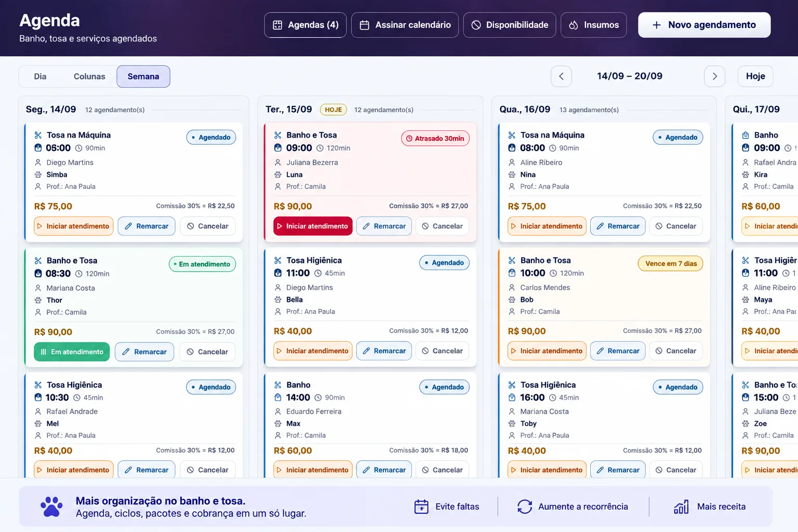The image size is (798, 532).
Task: Start the overdue Banho e Tosa for Luna
Action: 313,226
